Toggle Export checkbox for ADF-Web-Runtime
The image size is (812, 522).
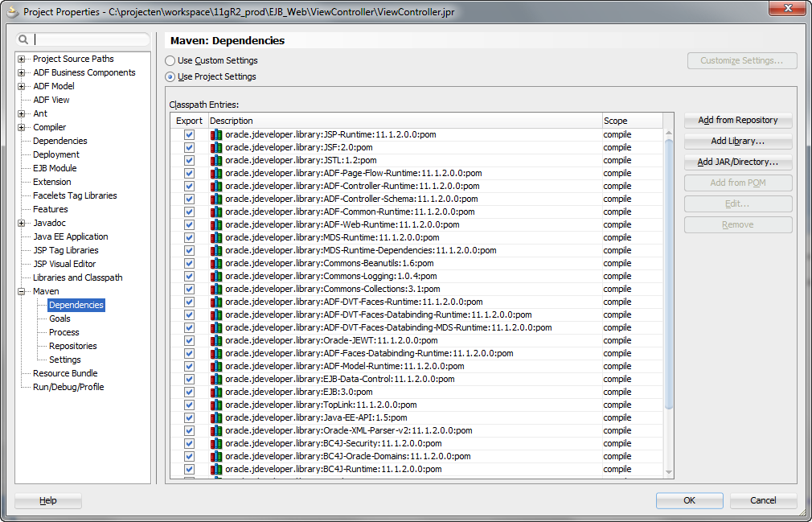(x=190, y=224)
